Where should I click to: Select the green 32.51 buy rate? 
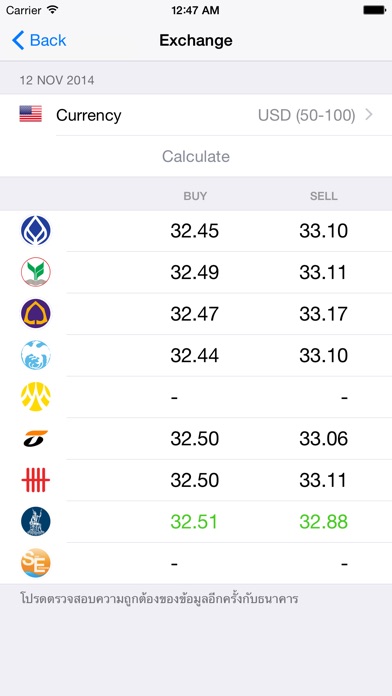(194, 522)
